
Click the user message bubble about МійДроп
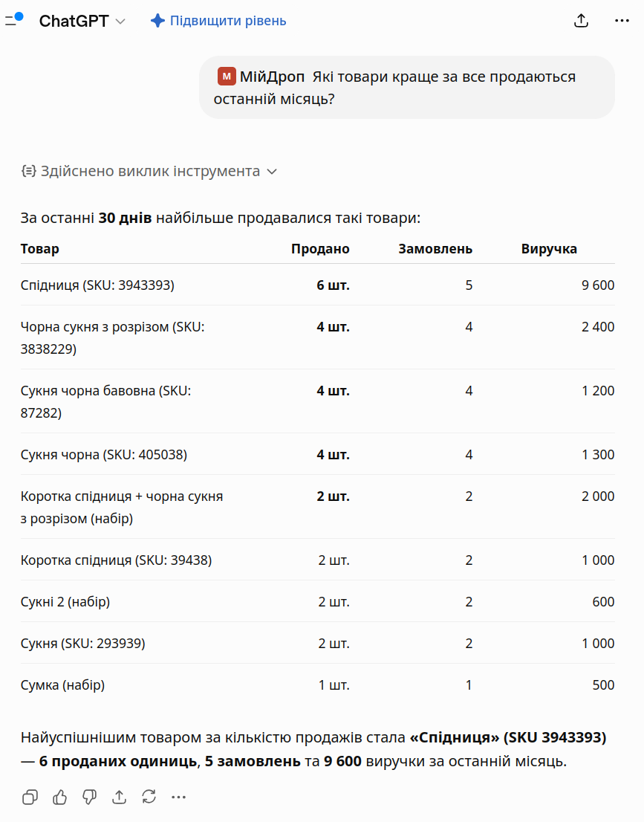point(406,88)
